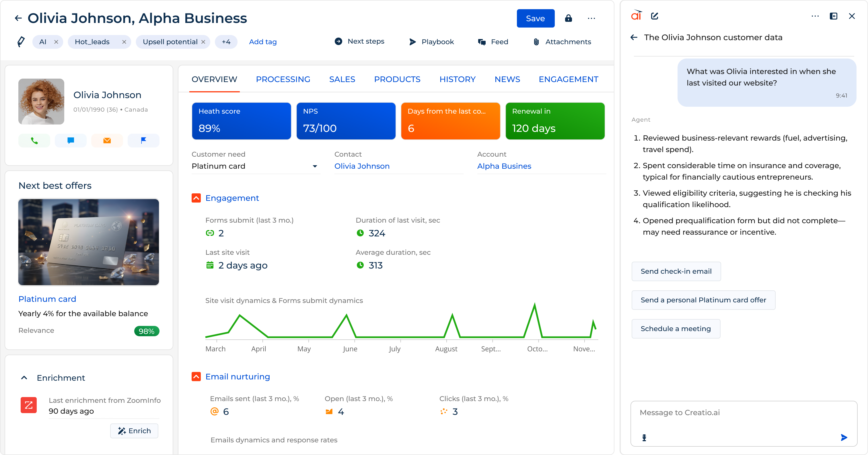Send the AI message using the arrow icon

[x=844, y=437]
